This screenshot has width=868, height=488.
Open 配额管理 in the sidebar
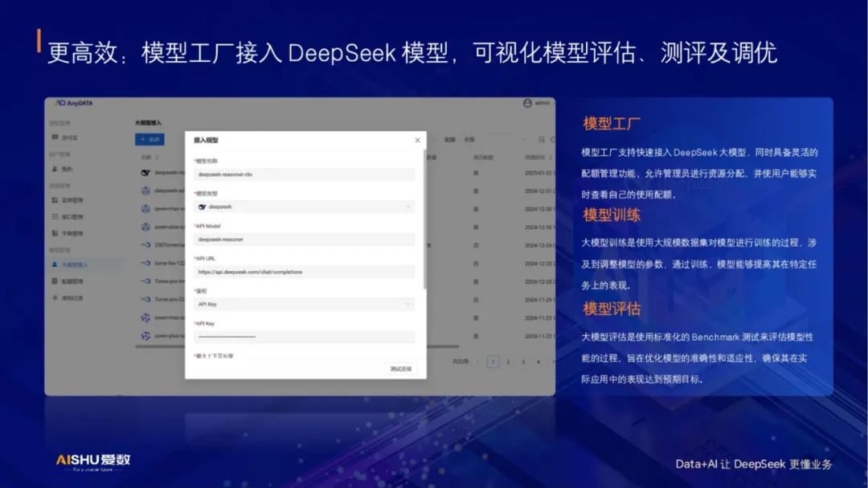[72, 281]
